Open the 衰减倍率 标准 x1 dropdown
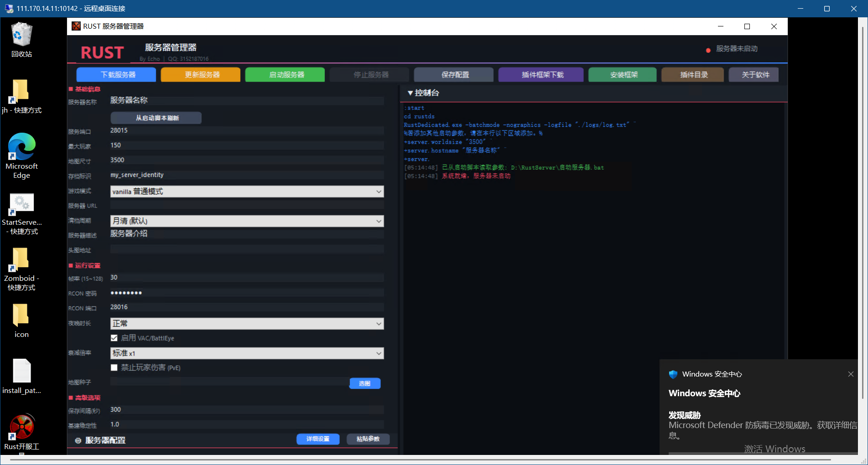868x465 pixels. tap(247, 353)
